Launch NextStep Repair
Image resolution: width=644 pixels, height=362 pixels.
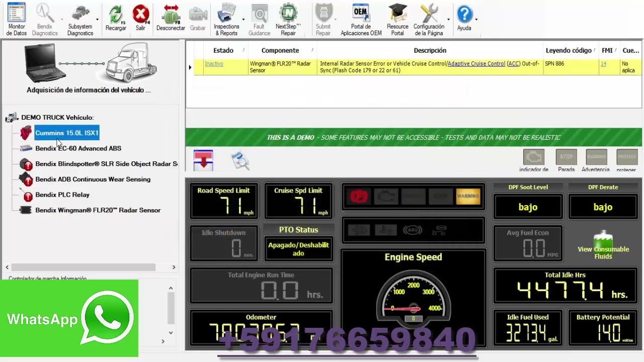pyautogui.click(x=288, y=19)
